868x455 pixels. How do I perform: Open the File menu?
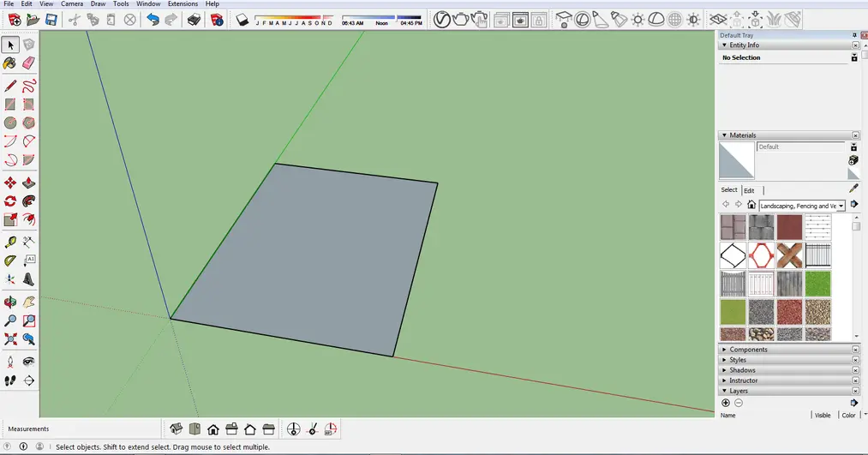9,4
